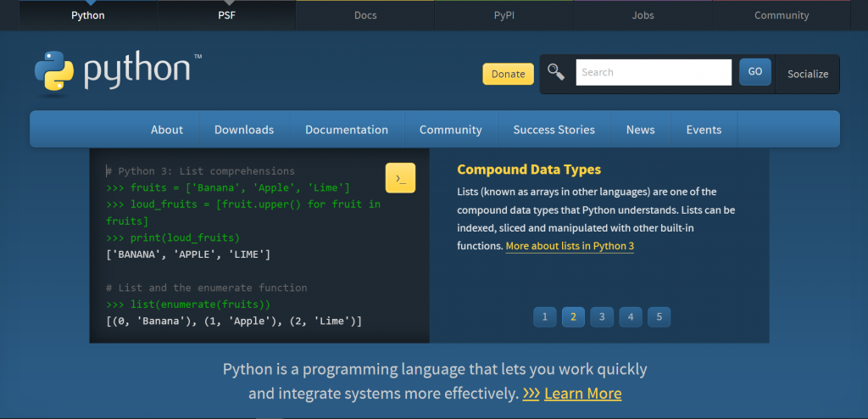868x419 pixels.
Task: Select slide 2 of the carousel
Action: pos(574,317)
